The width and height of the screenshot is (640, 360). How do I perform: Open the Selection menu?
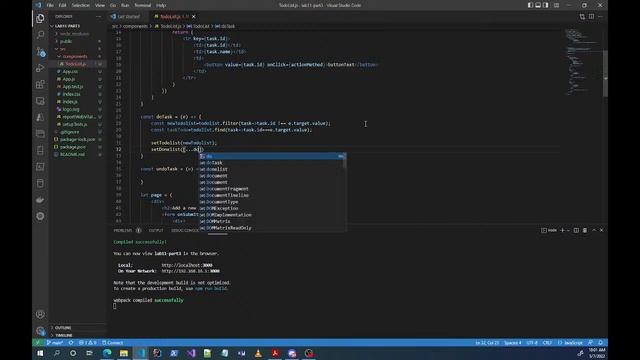coord(80,5)
